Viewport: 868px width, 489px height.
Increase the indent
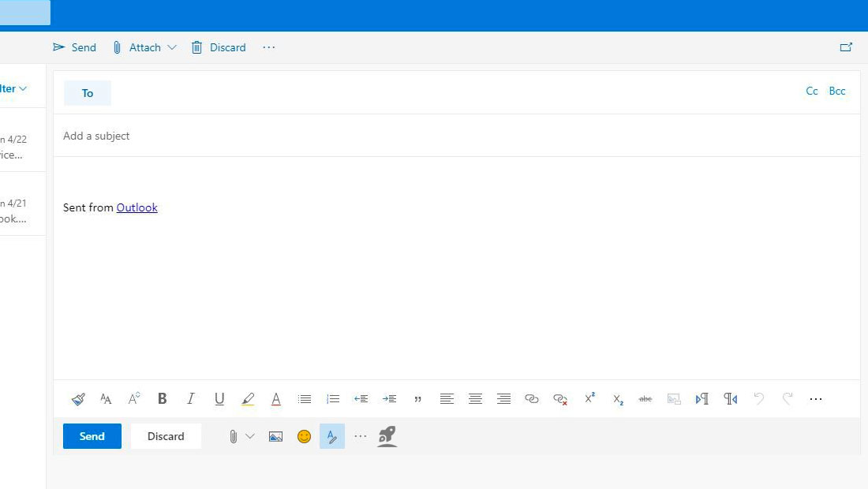point(389,399)
